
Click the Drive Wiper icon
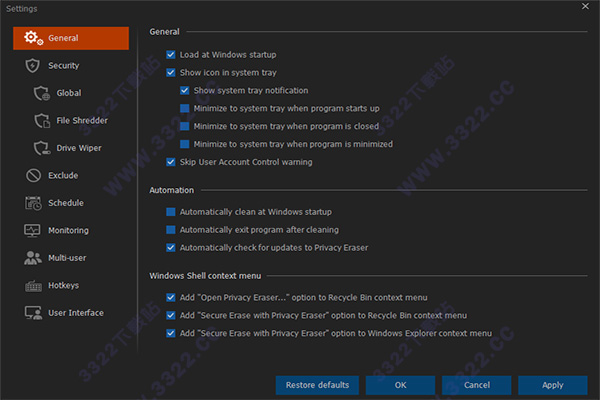pos(41,148)
